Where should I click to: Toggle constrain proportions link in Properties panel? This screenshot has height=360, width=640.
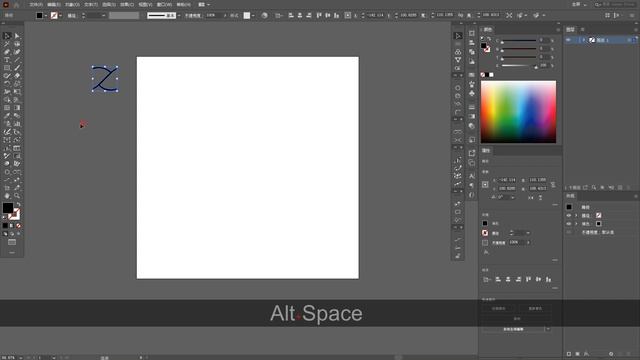tap(553, 184)
